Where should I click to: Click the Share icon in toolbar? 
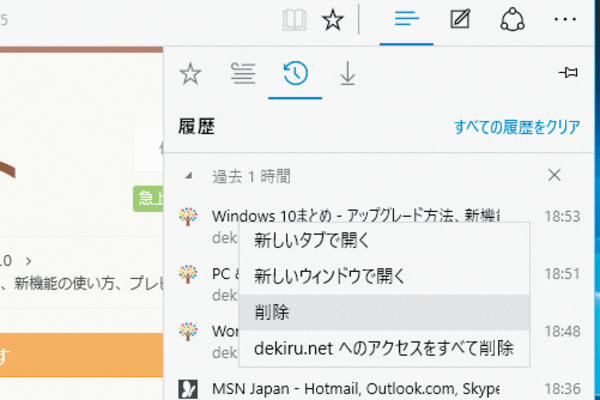coord(512,19)
